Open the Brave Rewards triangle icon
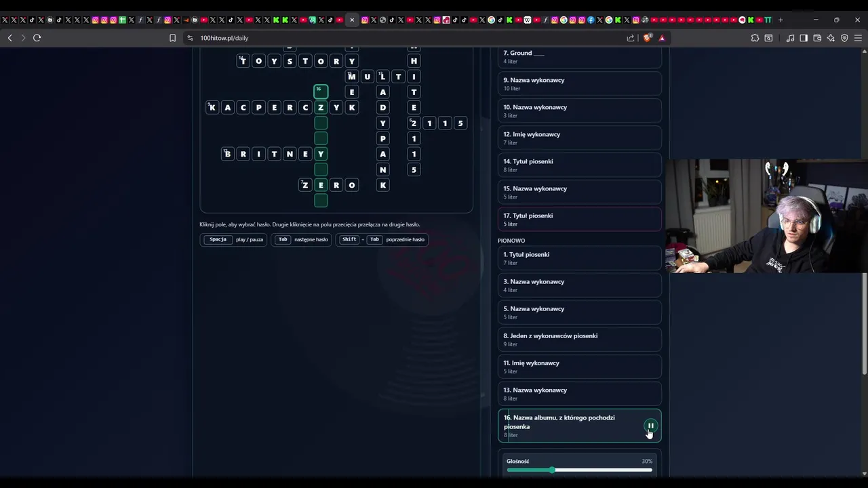Viewport: 868px width, 488px height. point(662,38)
